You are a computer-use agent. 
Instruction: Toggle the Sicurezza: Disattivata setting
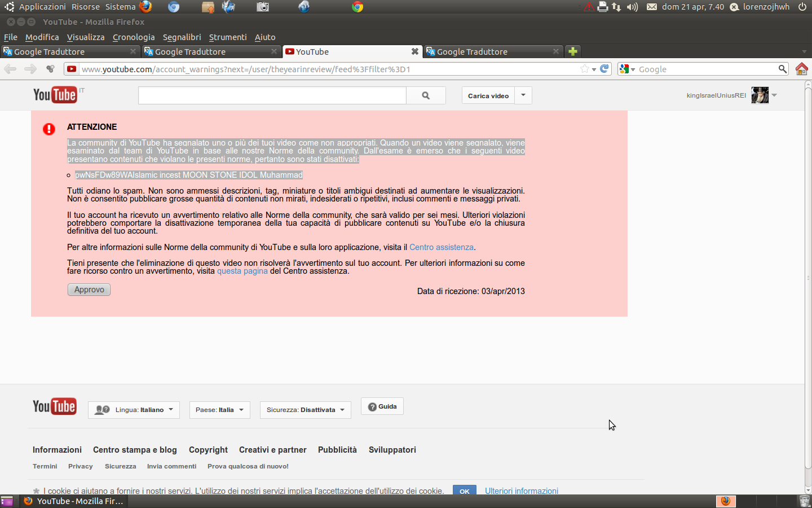pyautogui.click(x=305, y=410)
